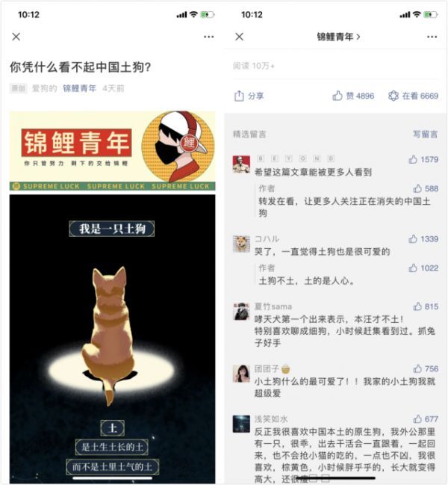This screenshot has height=485, width=448.
Task: Like the article via 赞 4896 thumb
Action: [x=353, y=96]
